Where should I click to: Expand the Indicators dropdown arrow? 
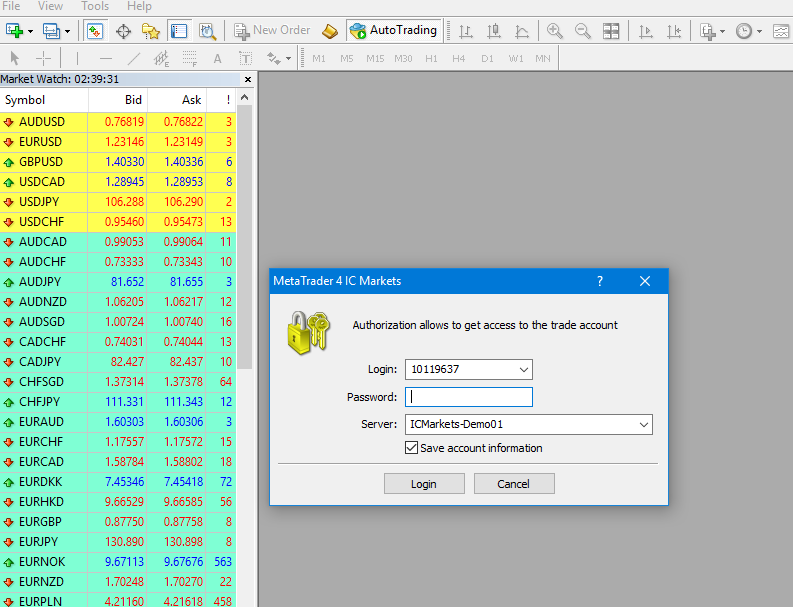pos(722,31)
